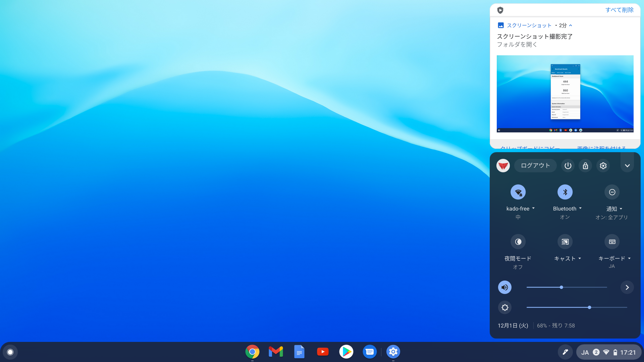The image size is (644, 362).
Task: Open settings gear in quick panel
Action: pos(603,166)
